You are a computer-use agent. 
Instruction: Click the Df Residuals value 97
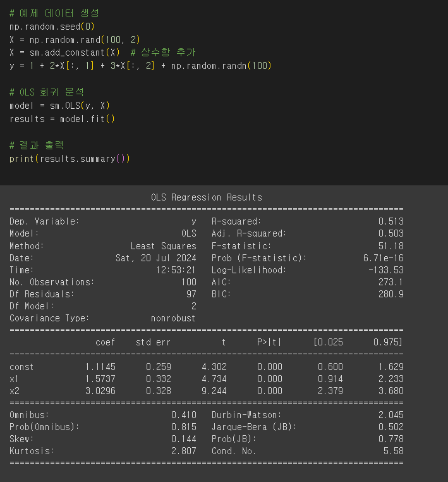tap(191, 294)
